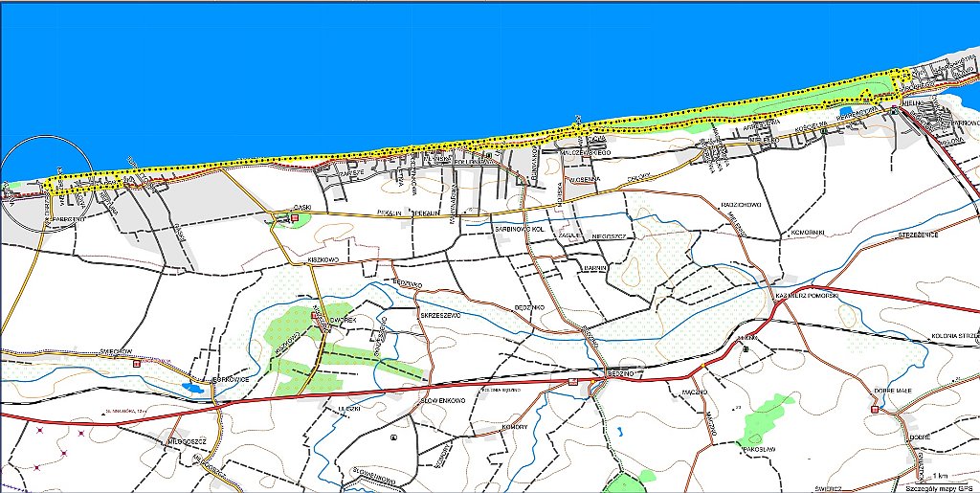The height and width of the screenshot is (493, 980).
Task: Click the Kiszkowo village label
Action: click(325, 260)
